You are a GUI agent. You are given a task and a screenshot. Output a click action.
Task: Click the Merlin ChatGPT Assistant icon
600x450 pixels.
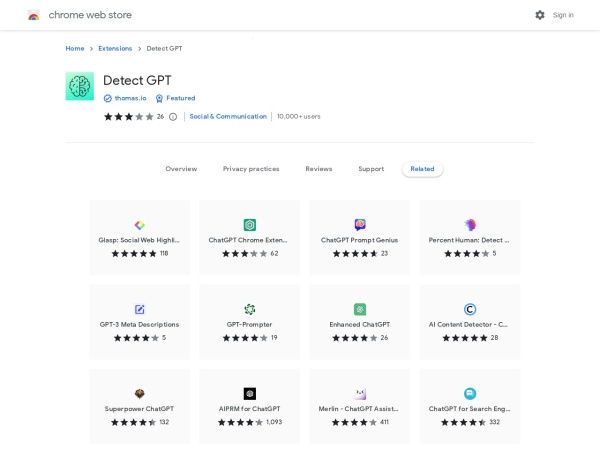pos(360,393)
